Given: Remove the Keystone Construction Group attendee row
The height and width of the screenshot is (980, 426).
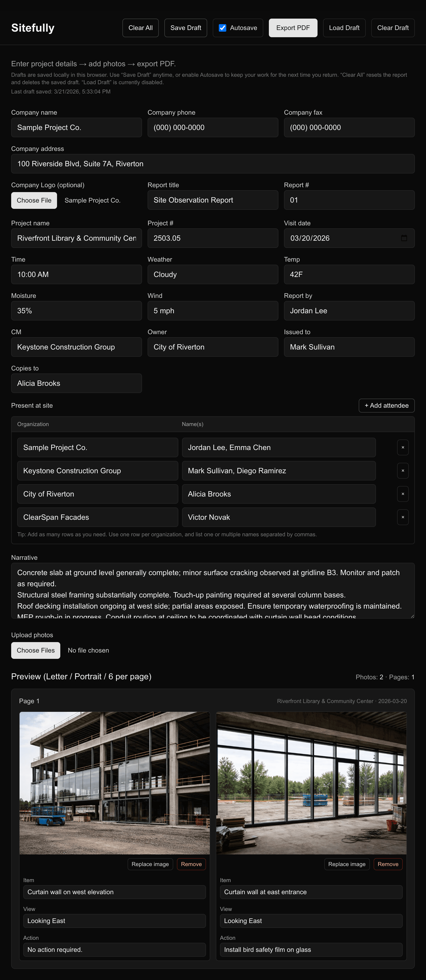Looking at the screenshot, I should (x=403, y=471).
